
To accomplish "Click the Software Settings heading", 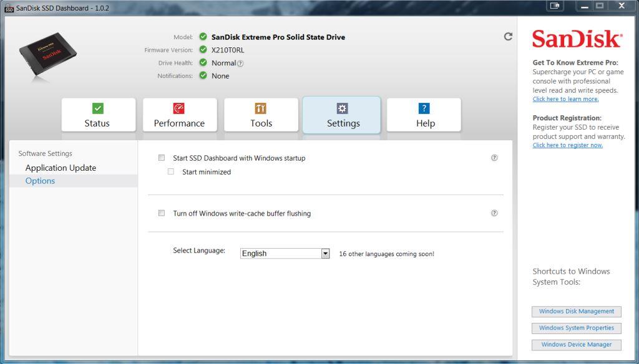I will coord(45,153).
